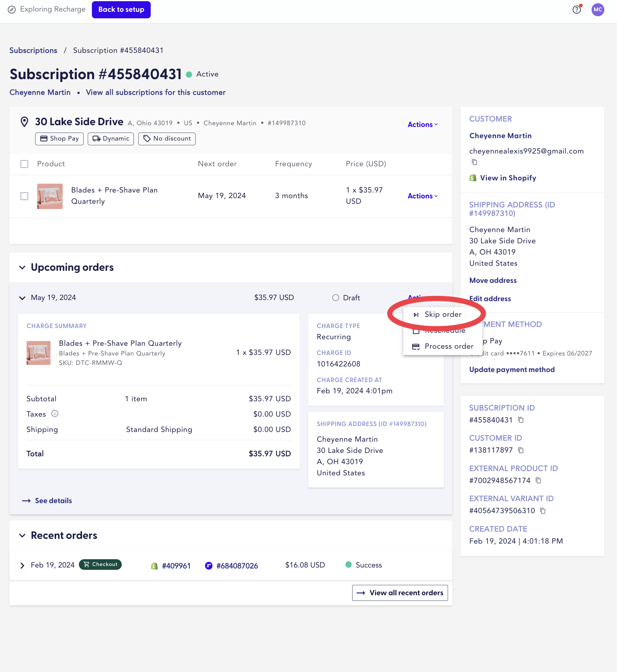
Task: Select the Blades + Pre-Shave Plan checkbox
Action: point(24,197)
